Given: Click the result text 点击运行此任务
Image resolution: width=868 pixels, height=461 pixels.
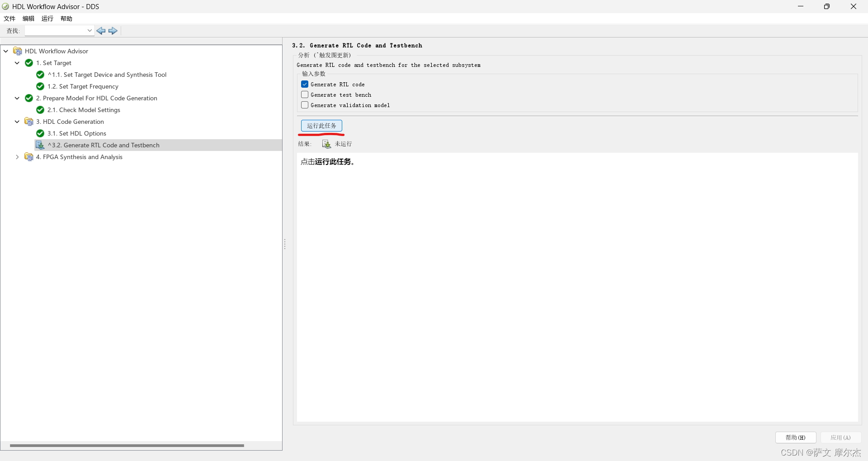Looking at the screenshot, I should click(328, 162).
